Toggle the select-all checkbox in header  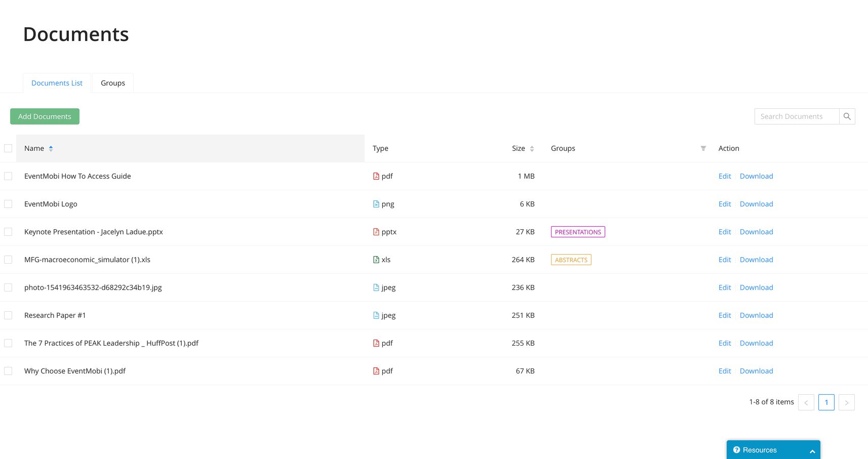point(8,148)
